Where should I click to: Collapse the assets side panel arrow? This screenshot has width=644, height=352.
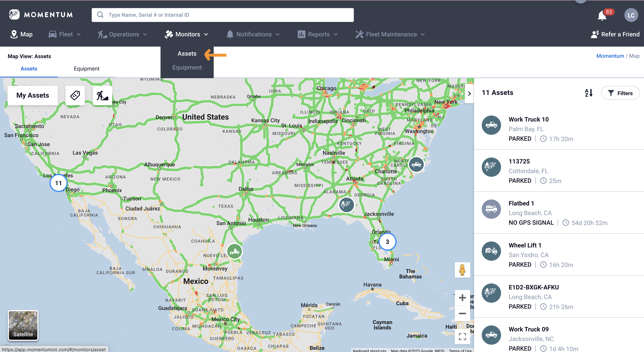[x=469, y=93]
